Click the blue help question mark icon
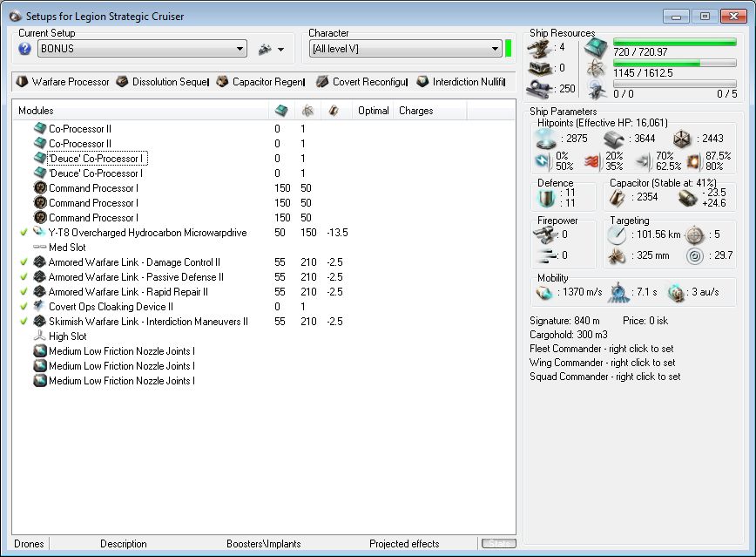Screen dimensions: 756x557 click(24, 49)
